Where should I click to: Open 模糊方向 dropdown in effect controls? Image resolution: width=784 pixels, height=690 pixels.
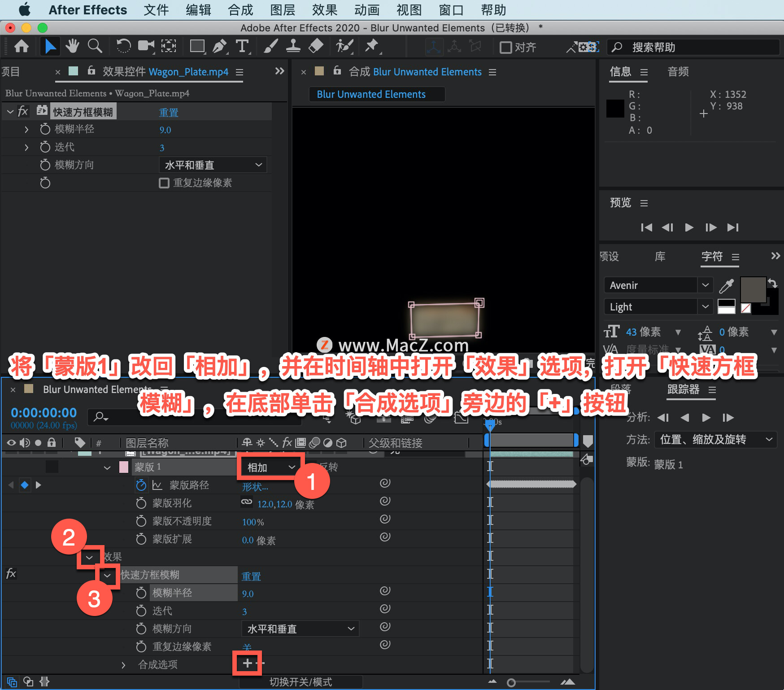coord(213,165)
